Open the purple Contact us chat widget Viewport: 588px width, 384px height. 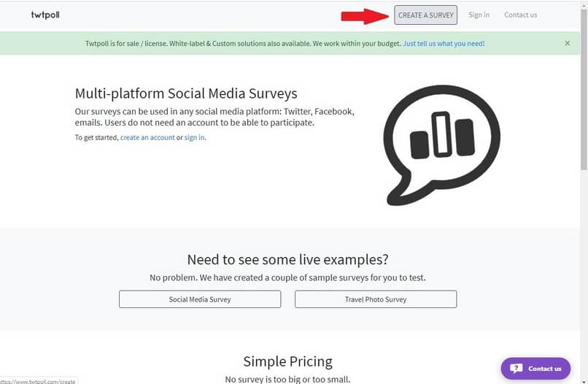coord(535,369)
